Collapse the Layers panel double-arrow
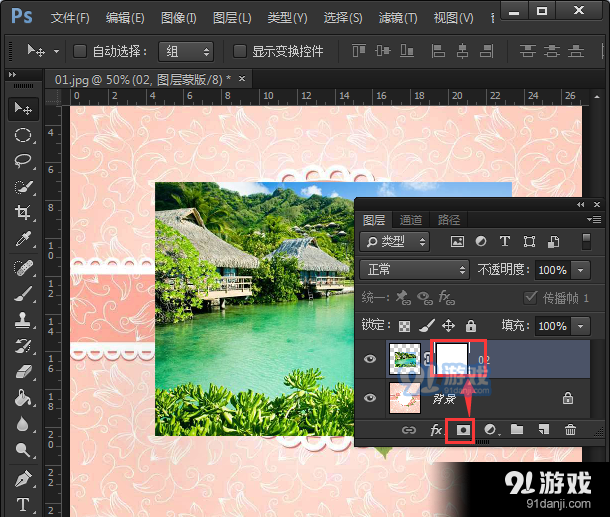This screenshot has width=610, height=517. 581,204
